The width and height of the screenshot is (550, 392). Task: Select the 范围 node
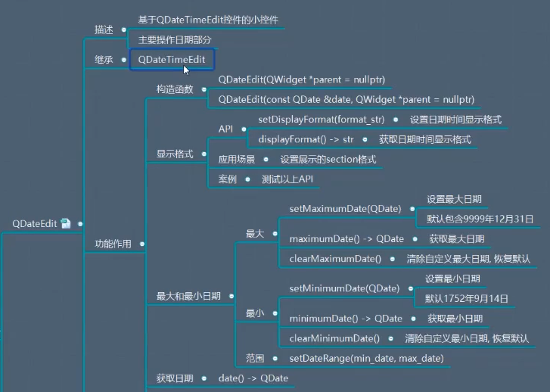(x=255, y=358)
